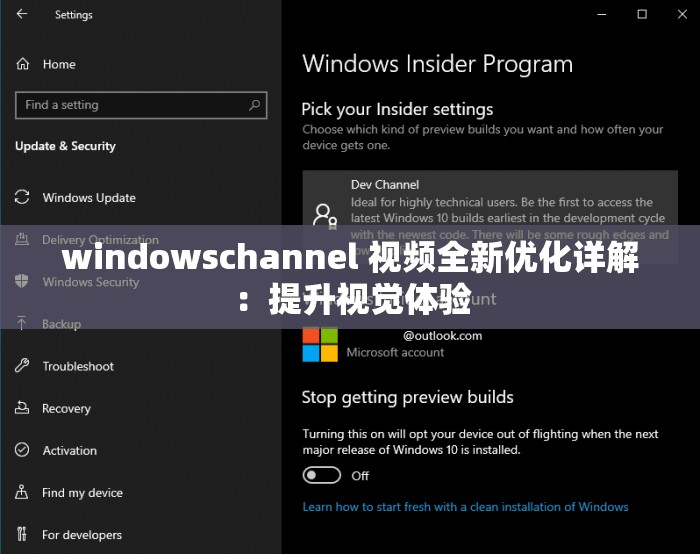Screen dimensions: 700x554
Task: Click the Home house icon
Action: (22, 64)
